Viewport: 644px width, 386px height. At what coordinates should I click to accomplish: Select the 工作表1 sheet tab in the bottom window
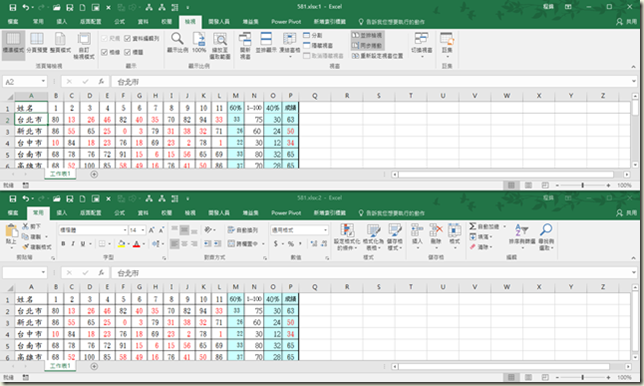click(60, 365)
